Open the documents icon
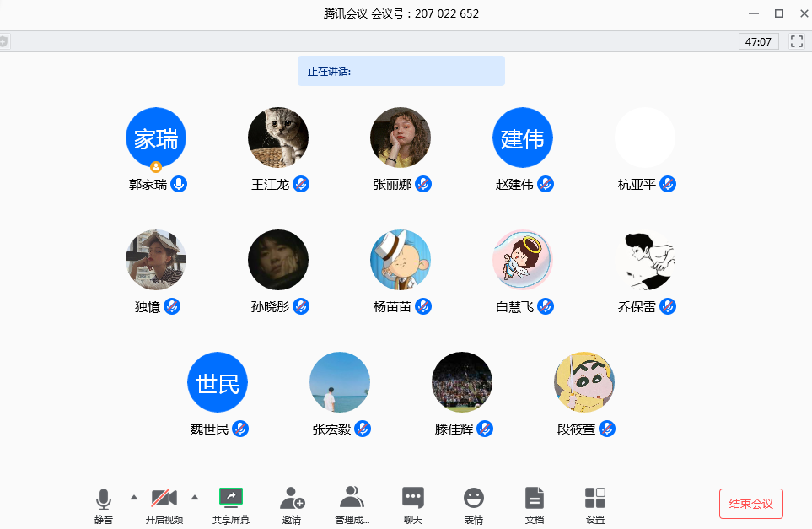812x529 pixels. click(x=535, y=498)
